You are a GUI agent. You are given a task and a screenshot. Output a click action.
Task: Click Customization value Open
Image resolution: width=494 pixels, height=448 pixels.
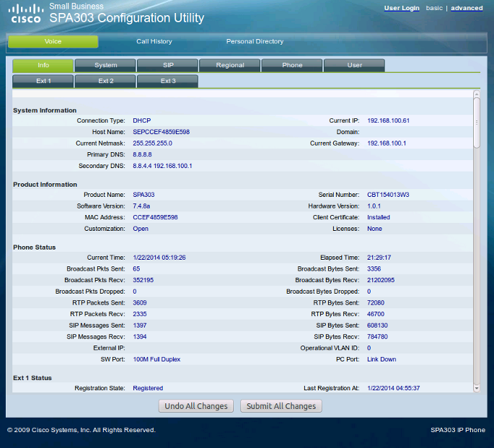pos(141,229)
